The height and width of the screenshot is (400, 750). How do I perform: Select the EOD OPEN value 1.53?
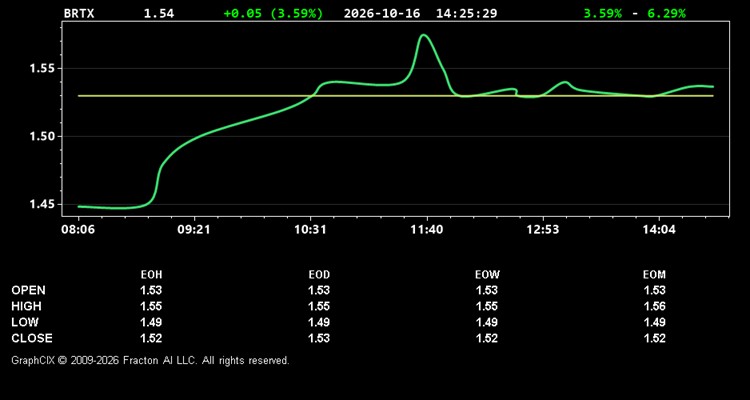[x=319, y=290]
